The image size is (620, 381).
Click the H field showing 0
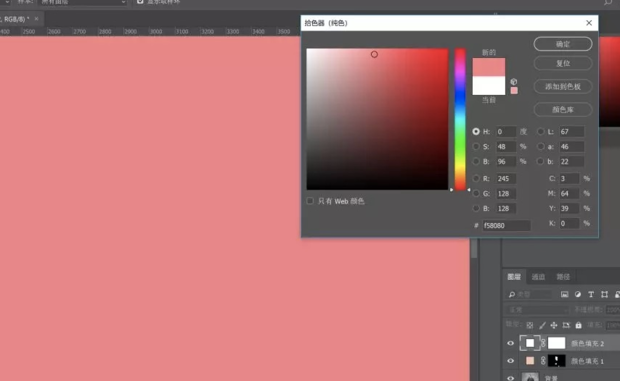[506, 132]
